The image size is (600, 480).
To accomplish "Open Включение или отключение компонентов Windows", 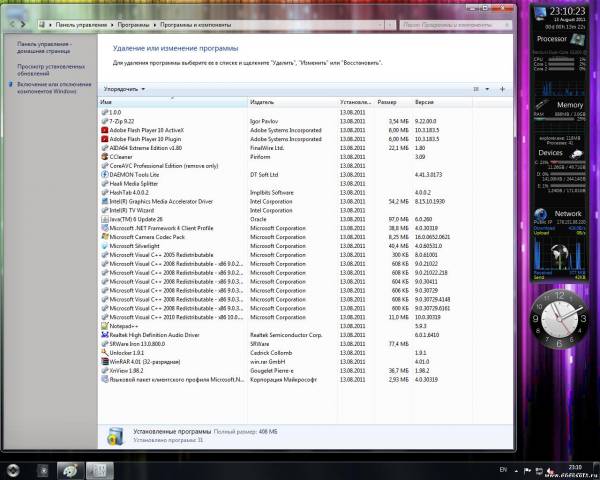I will tap(54, 88).
